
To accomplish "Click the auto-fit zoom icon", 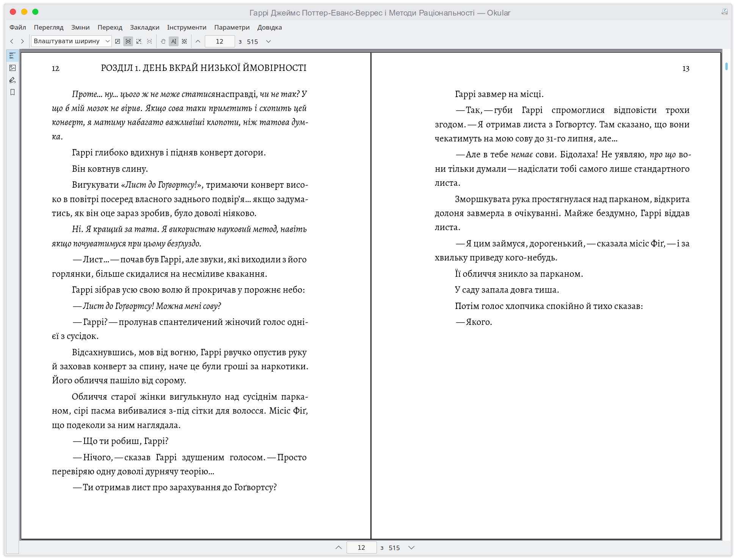I will pyautogui.click(x=139, y=41).
